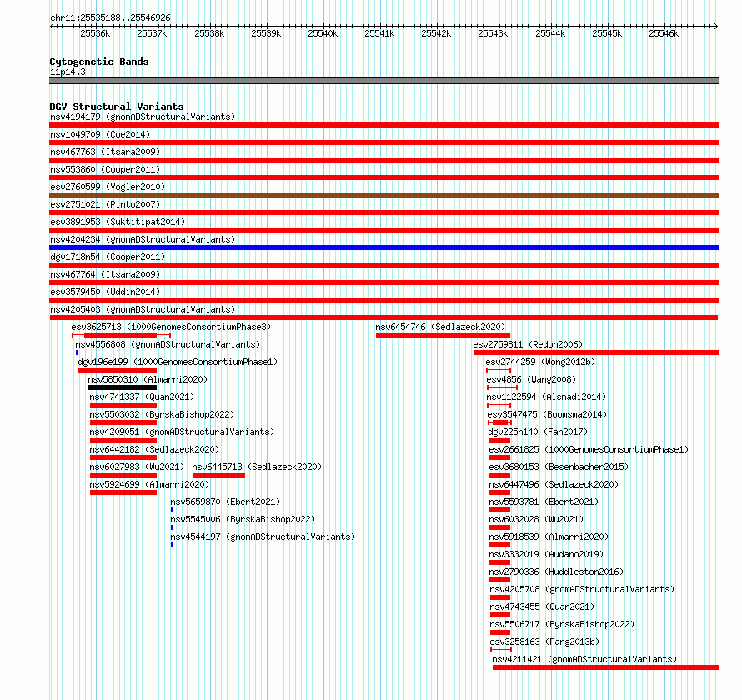Open nsv4743455 (Quan2021) label
The width and height of the screenshot is (742, 700).
point(542,607)
